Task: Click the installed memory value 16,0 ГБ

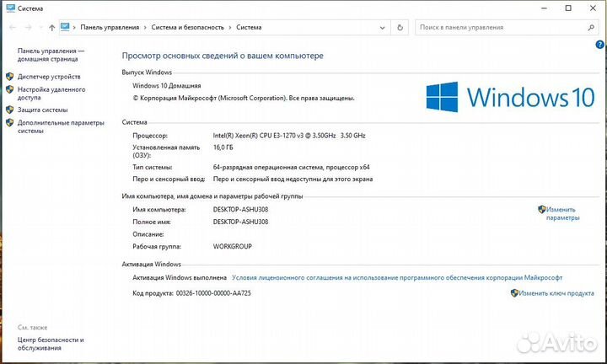Action: [x=223, y=147]
